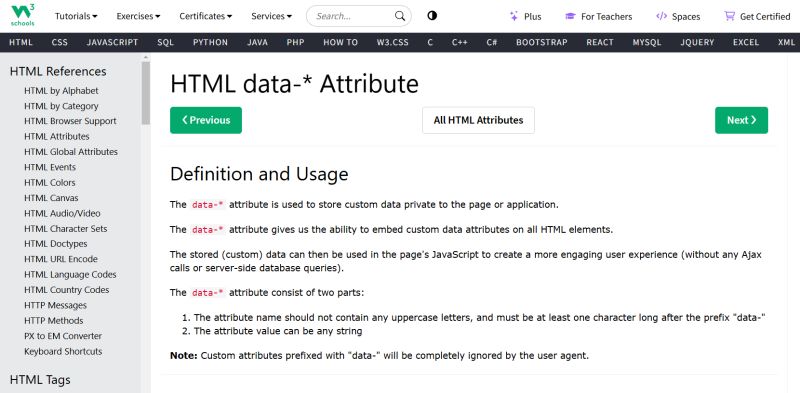Click the search magnifier icon

[400, 16]
